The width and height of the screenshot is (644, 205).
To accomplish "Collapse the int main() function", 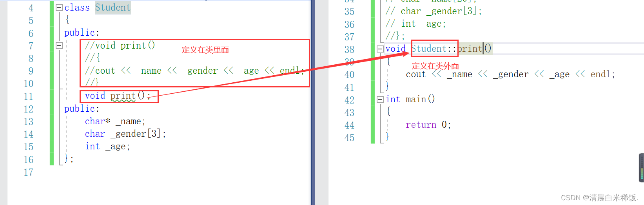I will (x=380, y=100).
